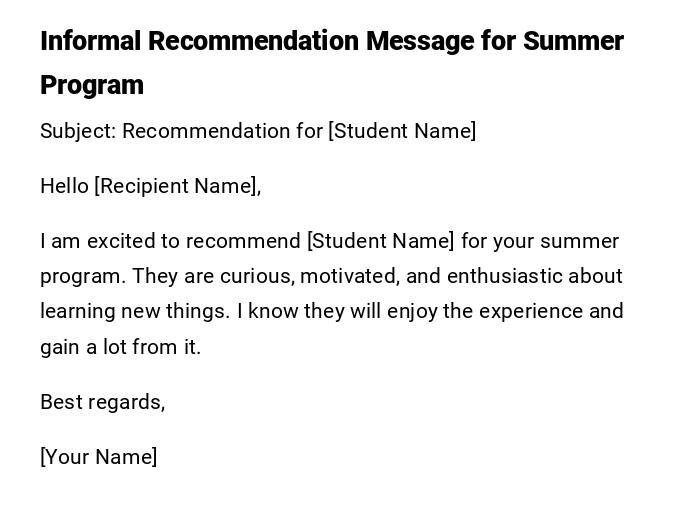Click the [Recipient Name] placeholder
This screenshot has height=519, width=700.
[176, 186]
